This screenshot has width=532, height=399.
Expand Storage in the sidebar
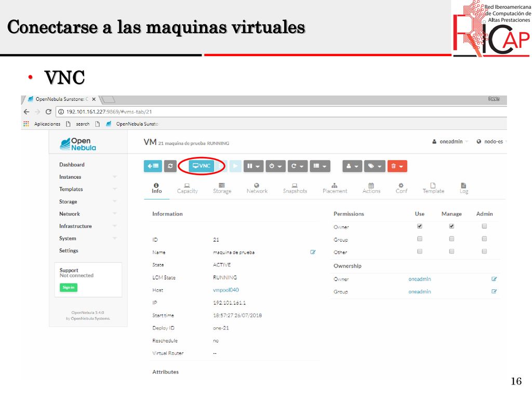[x=87, y=202]
